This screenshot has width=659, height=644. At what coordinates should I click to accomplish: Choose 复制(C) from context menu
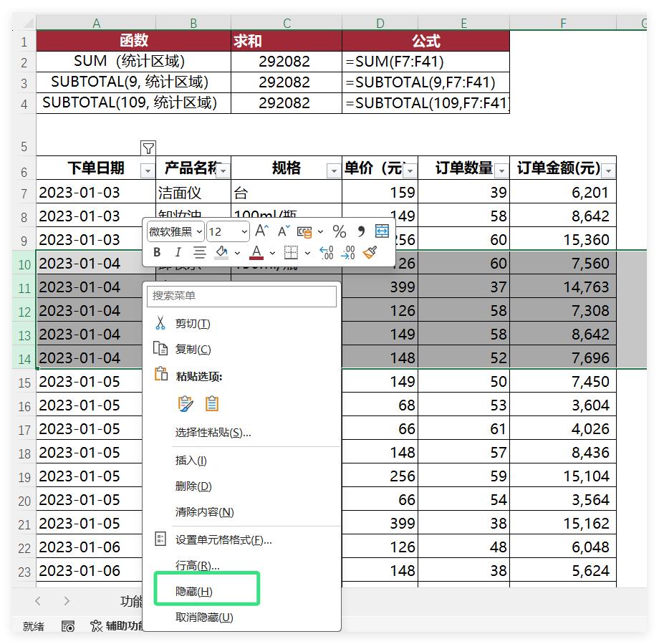click(241, 349)
